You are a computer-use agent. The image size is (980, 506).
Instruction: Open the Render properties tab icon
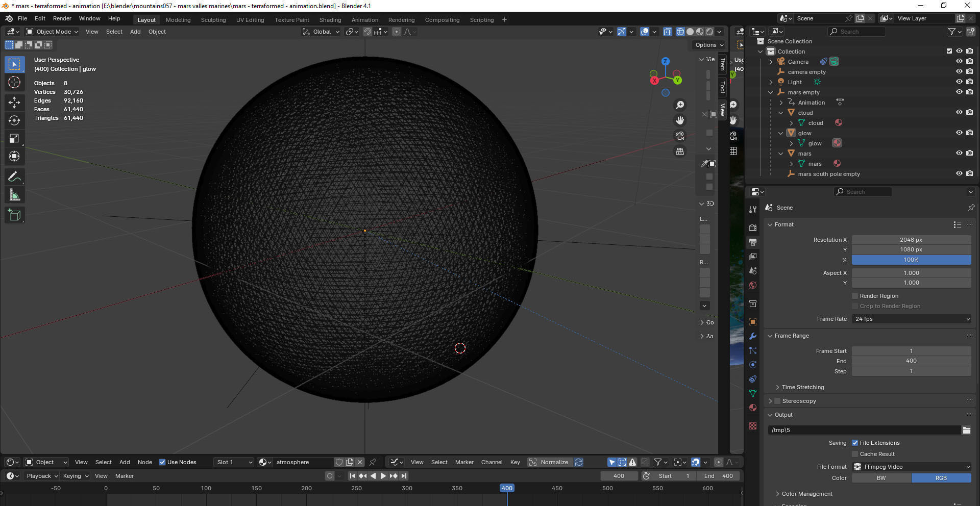(753, 227)
